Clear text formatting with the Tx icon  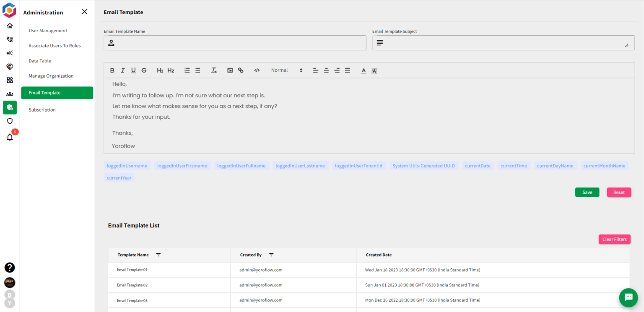coord(214,70)
